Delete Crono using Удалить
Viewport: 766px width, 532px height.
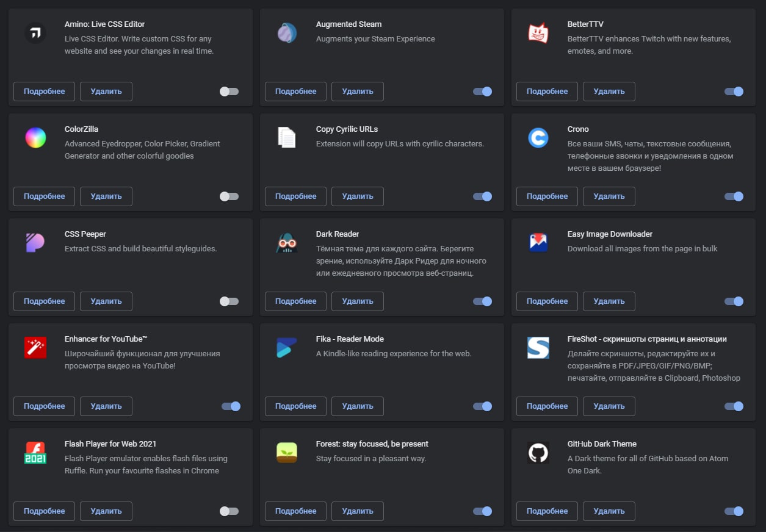point(609,196)
